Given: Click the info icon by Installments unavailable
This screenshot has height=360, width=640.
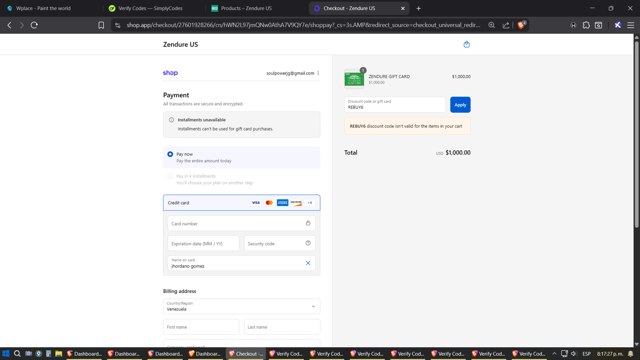Looking at the screenshot, I should tap(171, 120).
